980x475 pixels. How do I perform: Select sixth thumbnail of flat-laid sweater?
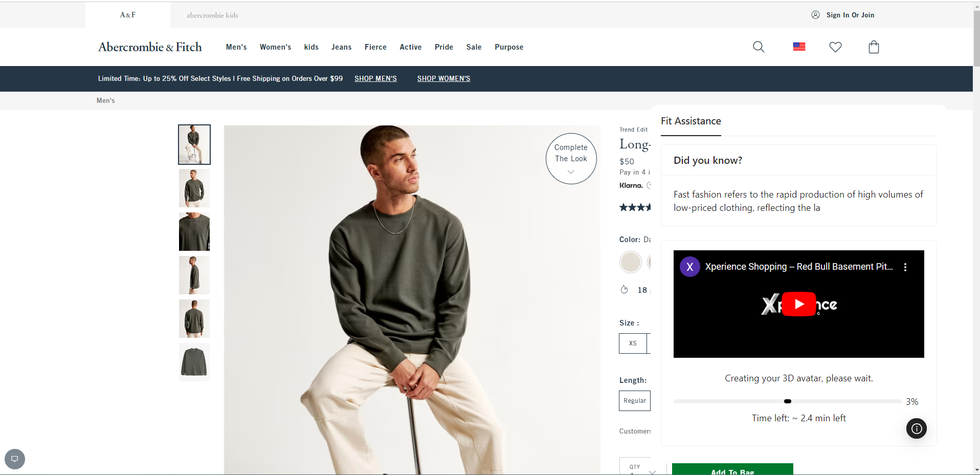click(194, 362)
